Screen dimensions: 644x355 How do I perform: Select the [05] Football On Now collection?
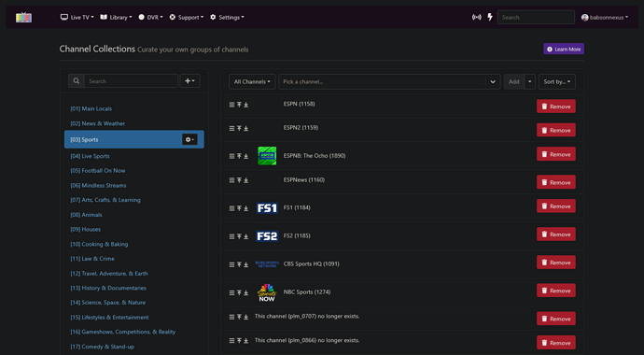coord(97,171)
